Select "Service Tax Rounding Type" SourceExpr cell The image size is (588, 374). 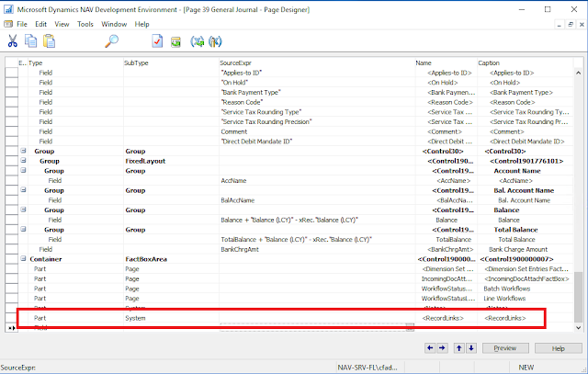pos(317,112)
